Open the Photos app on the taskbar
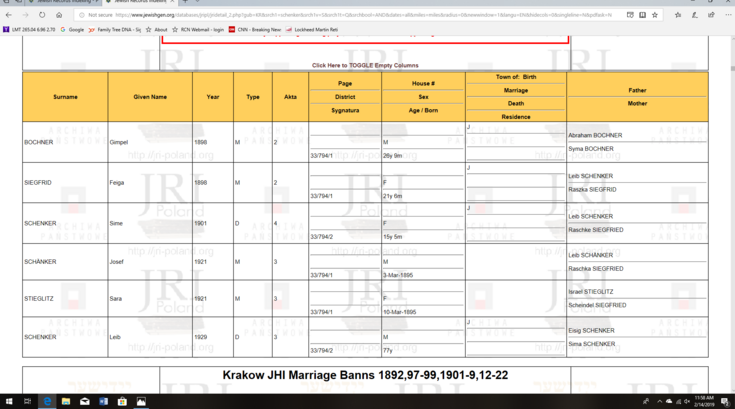 click(141, 402)
